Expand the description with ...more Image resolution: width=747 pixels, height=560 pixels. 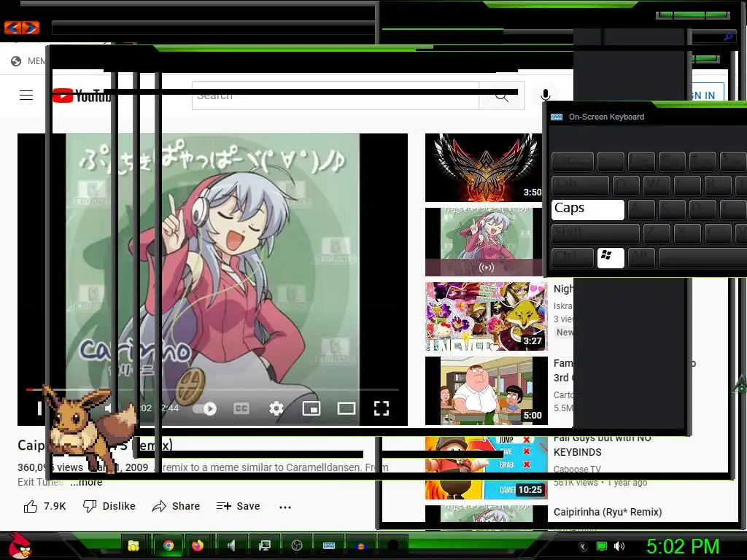click(x=86, y=482)
